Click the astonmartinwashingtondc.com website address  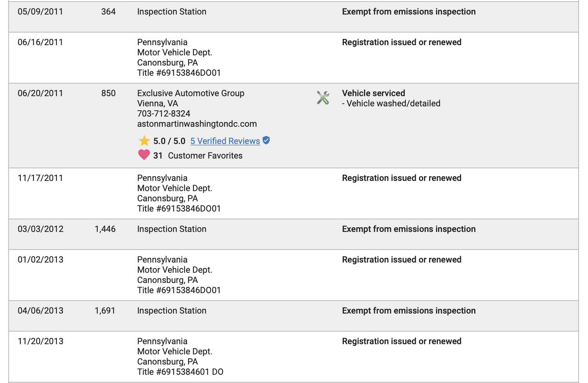[x=197, y=124]
